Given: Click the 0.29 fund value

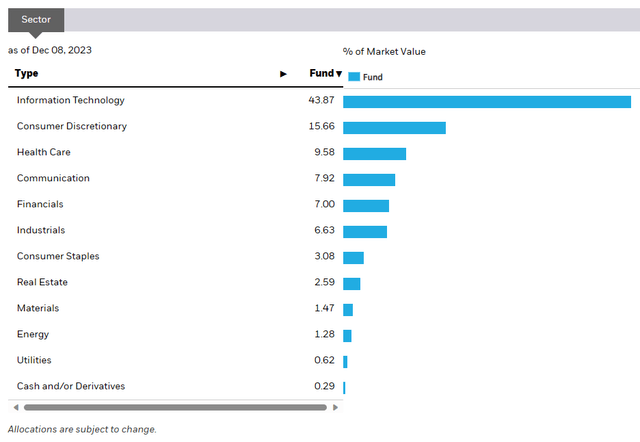Looking at the screenshot, I should 324,386.
